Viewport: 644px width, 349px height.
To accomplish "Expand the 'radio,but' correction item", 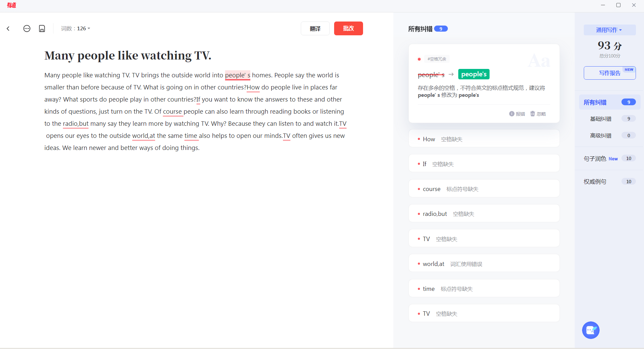I will point(484,214).
